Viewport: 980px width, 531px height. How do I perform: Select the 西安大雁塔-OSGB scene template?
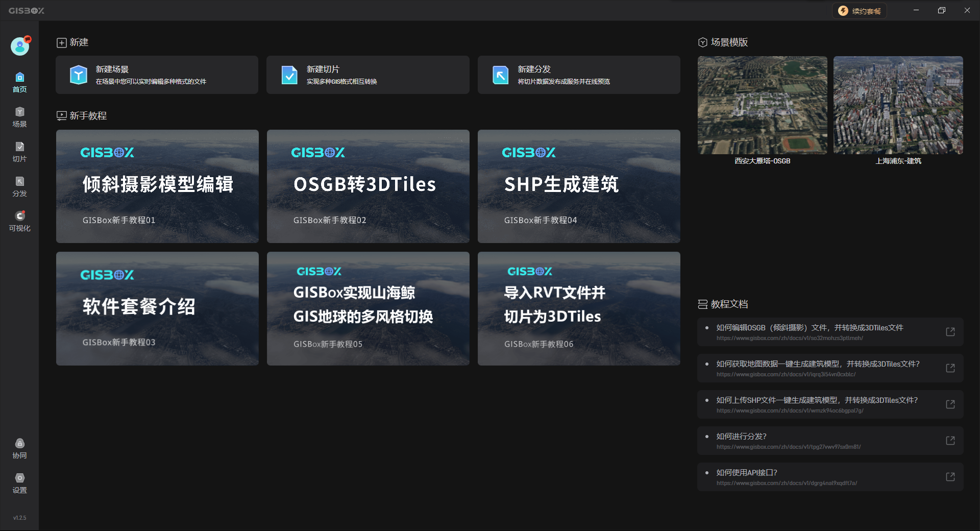point(763,105)
